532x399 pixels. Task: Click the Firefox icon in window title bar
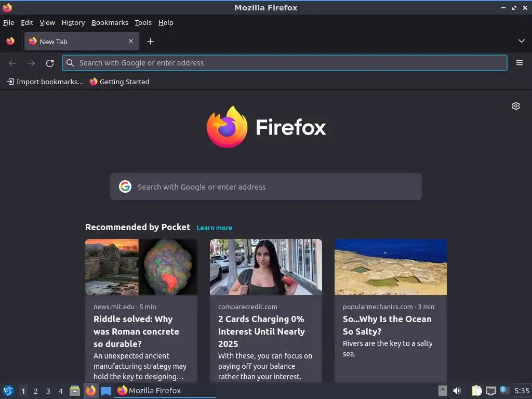click(7, 7)
